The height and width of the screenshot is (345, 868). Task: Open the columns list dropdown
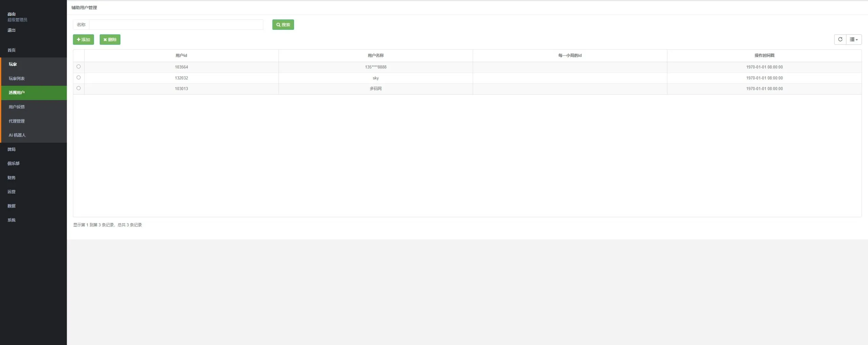tap(853, 39)
